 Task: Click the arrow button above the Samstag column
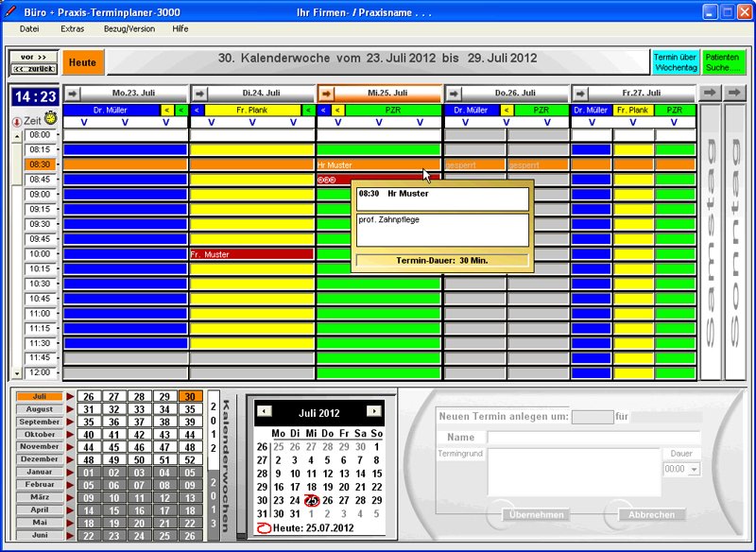point(711,93)
